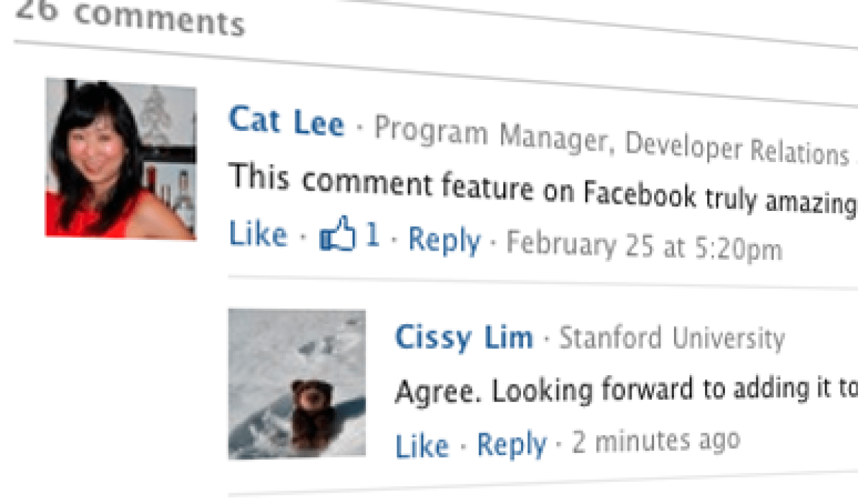The image size is (858, 504).
Task: Click the February 25 at 5:20pm timestamp
Action: coord(644,247)
